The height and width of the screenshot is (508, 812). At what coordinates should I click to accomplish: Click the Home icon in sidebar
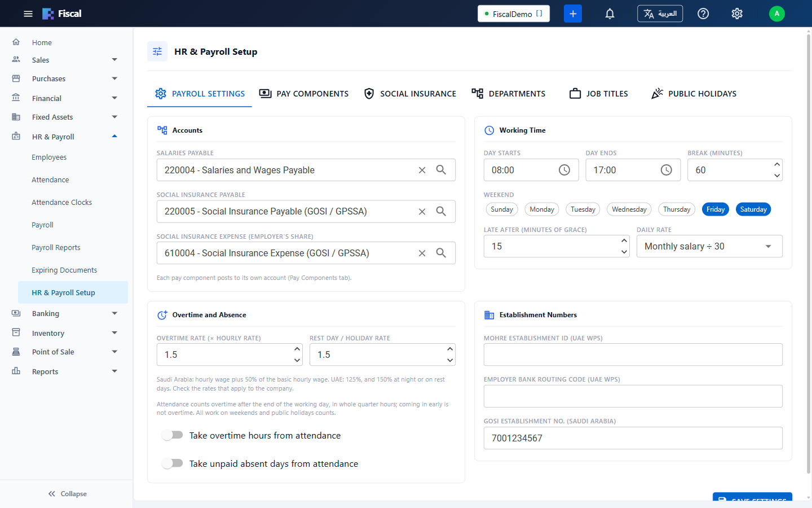coord(16,42)
